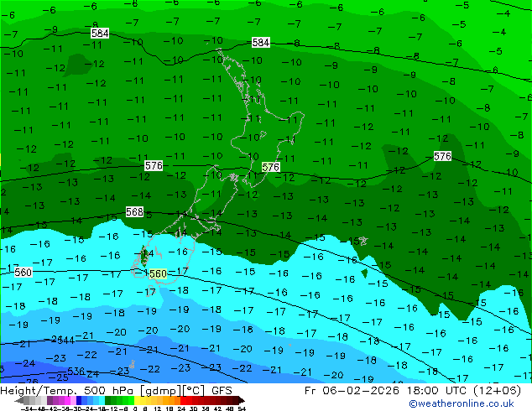
Task: Pick the yellow swatch above 0 in legend
Action: (x=137, y=400)
